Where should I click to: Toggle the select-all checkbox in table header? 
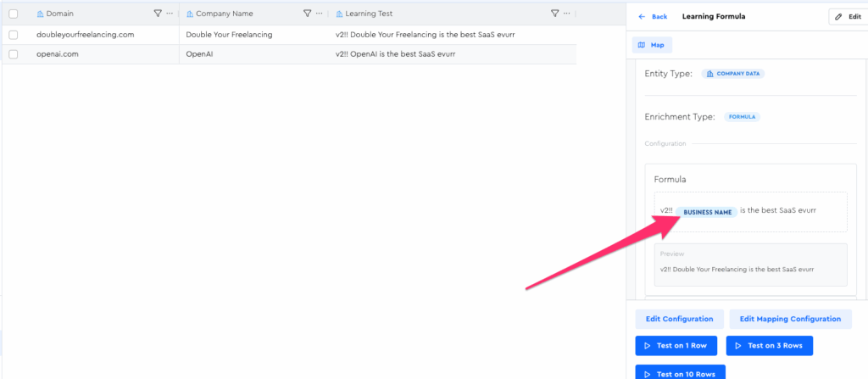(13, 14)
